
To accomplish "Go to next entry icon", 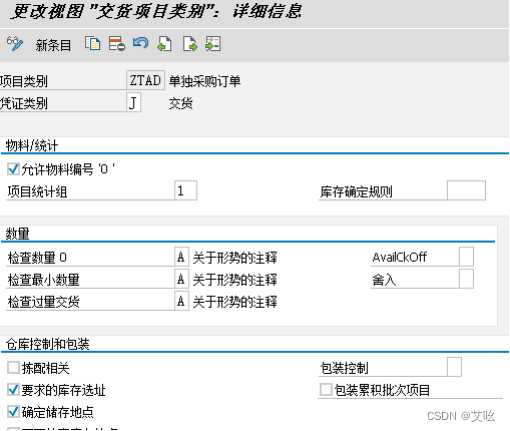I will [190, 44].
